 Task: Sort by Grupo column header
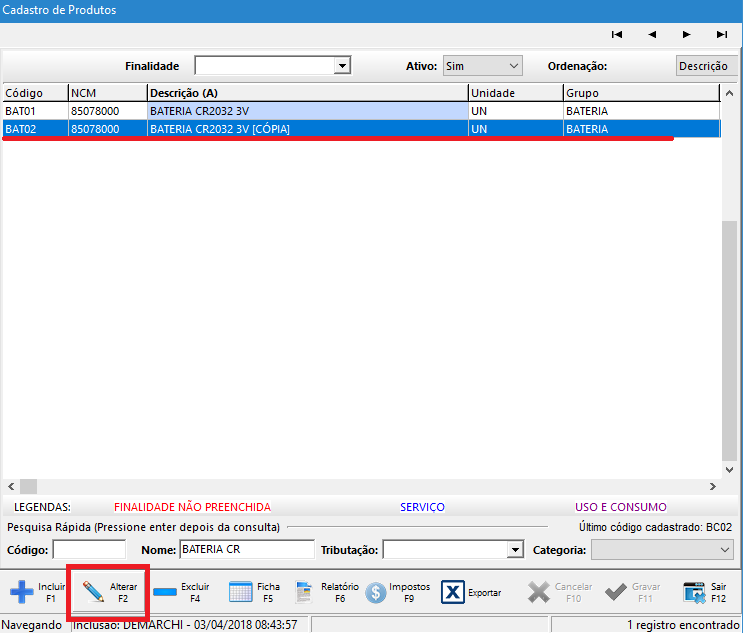(642, 93)
